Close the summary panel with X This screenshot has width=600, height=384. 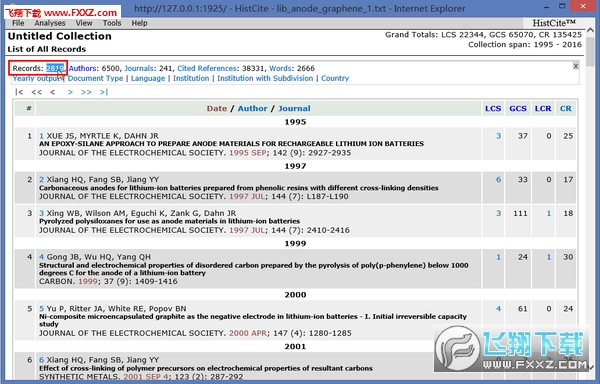point(575,66)
